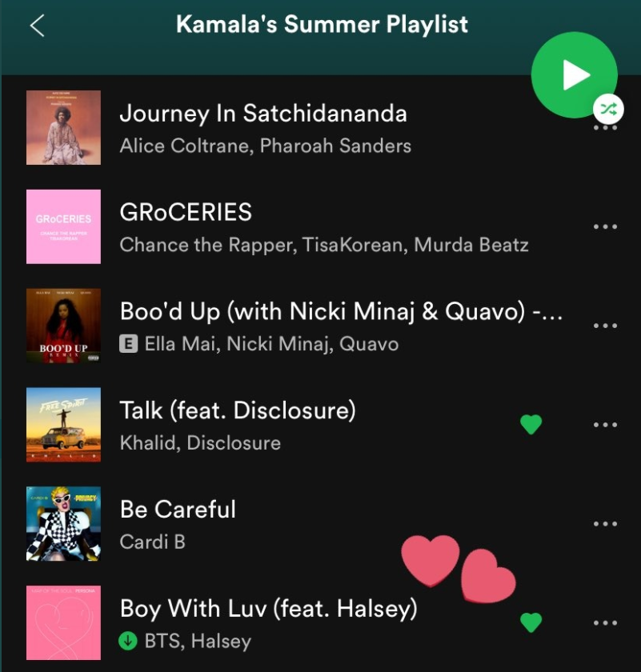The width and height of the screenshot is (641, 672).
Task: Open more options for GRoCERIES
Action: 605,226
